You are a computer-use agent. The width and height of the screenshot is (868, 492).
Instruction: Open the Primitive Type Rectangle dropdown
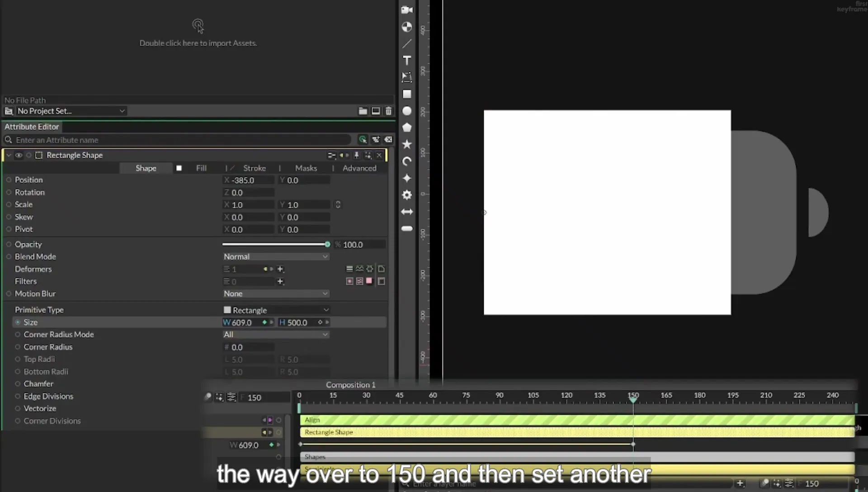point(276,310)
